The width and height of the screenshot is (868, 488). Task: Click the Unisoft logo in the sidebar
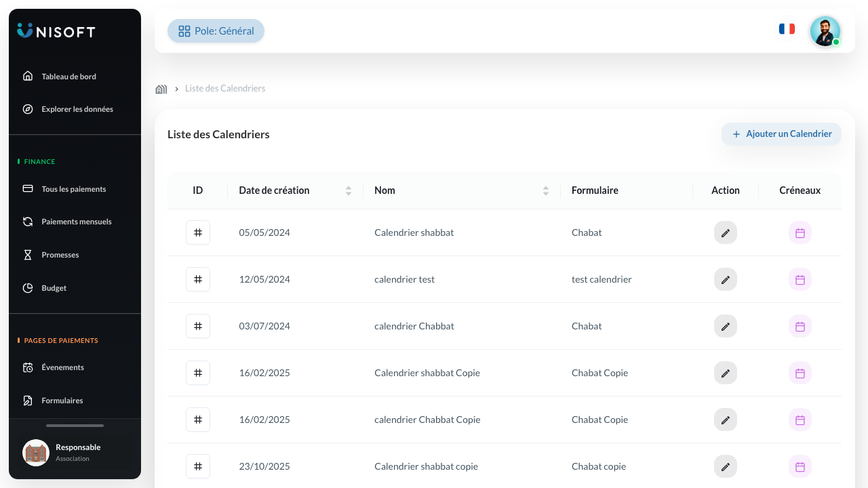pyautogui.click(x=56, y=31)
